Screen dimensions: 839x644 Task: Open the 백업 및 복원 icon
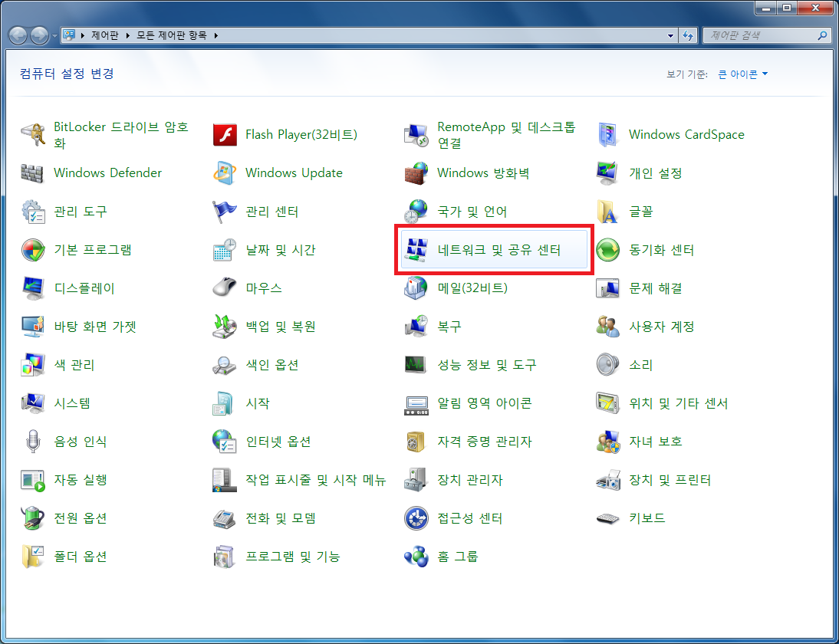tap(225, 327)
